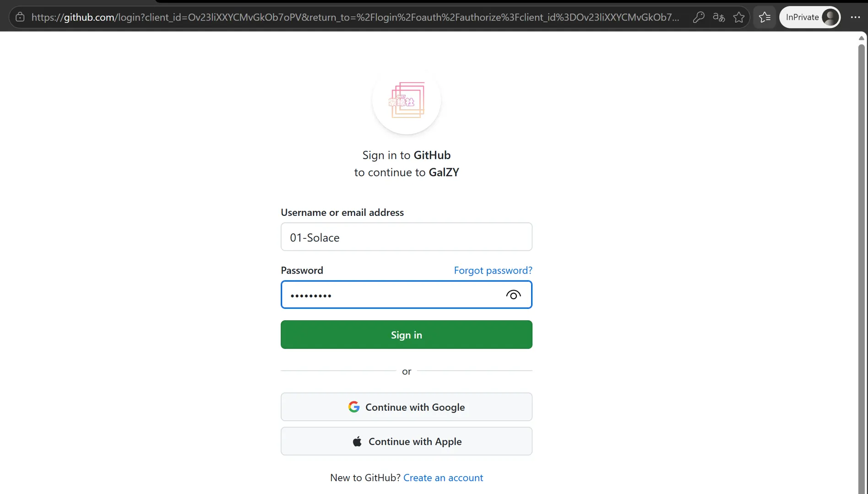Click the vertical scrollbar up arrow
The image size is (868, 494).
click(x=861, y=38)
